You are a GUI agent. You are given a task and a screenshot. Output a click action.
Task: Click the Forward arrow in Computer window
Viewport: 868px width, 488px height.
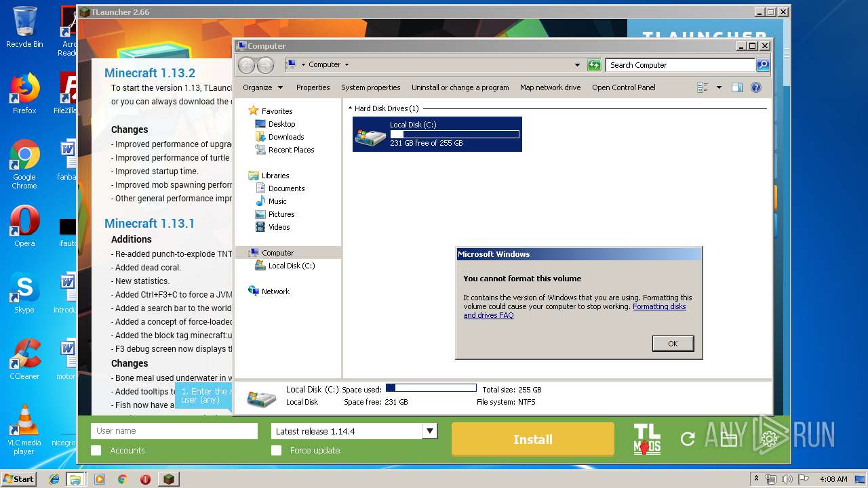pos(265,65)
